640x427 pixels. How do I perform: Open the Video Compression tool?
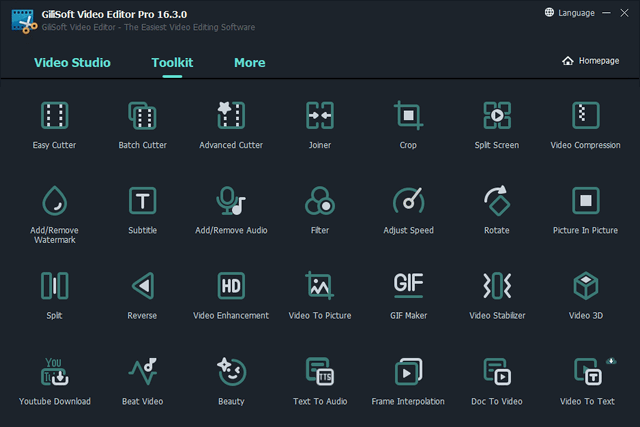pyautogui.click(x=585, y=116)
